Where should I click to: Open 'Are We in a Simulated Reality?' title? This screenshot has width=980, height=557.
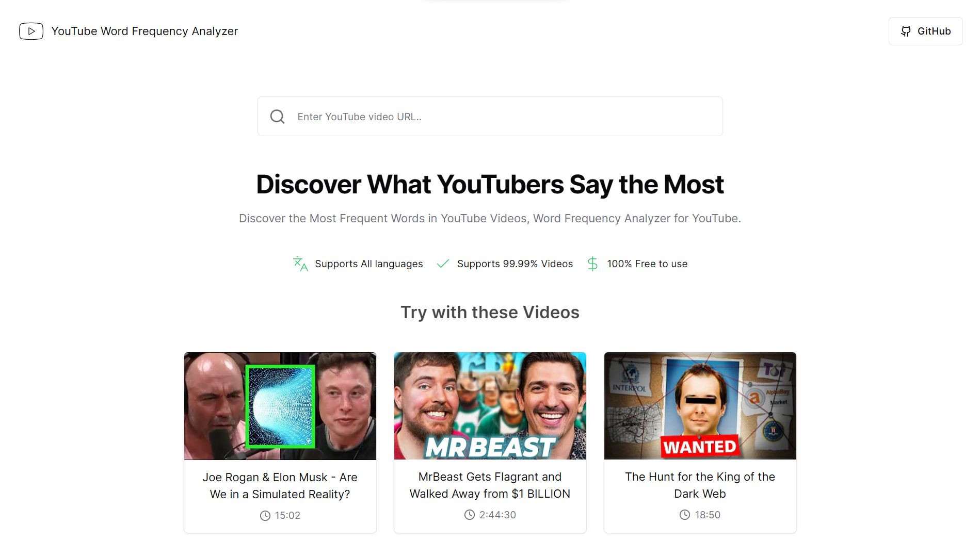(x=280, y=486)
